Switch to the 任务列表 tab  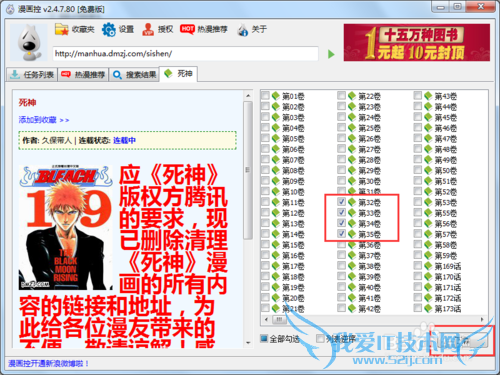point(32,74)
